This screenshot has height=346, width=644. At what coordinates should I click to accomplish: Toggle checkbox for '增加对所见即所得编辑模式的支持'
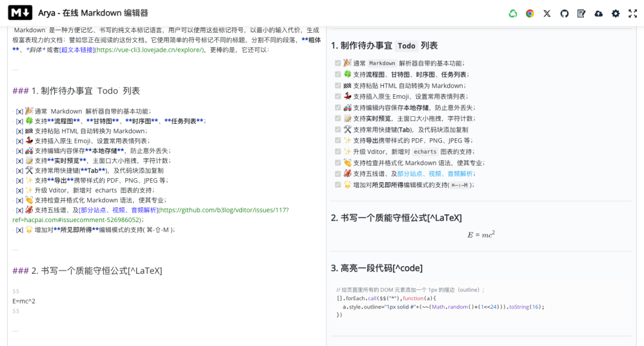(338, 185)
